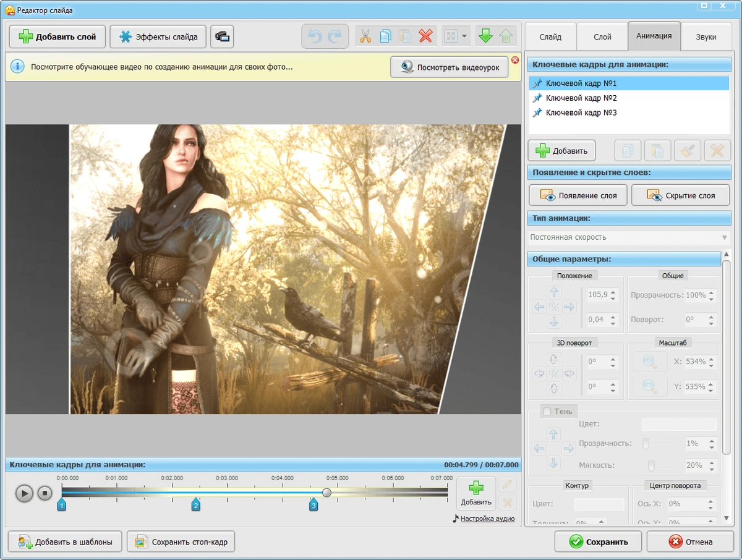Click copy keyframe icon in right panel
This screenshot has height=560, width=742.
point(627,150)
